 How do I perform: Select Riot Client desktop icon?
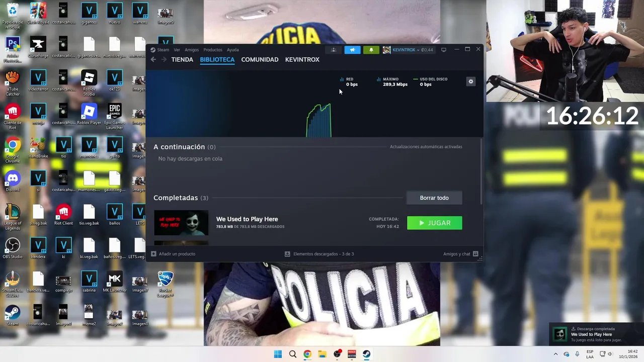(63, 215)
